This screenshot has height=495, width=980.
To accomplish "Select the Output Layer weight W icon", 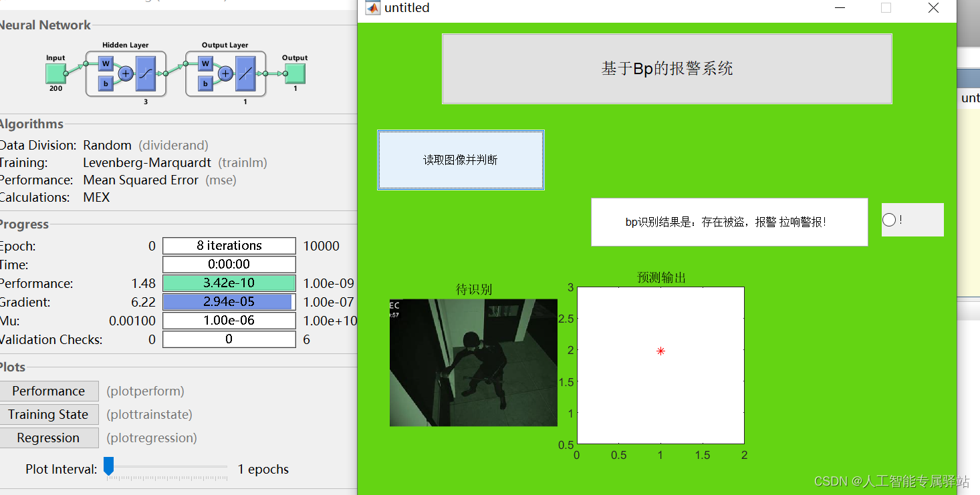I will click(205, 63).
